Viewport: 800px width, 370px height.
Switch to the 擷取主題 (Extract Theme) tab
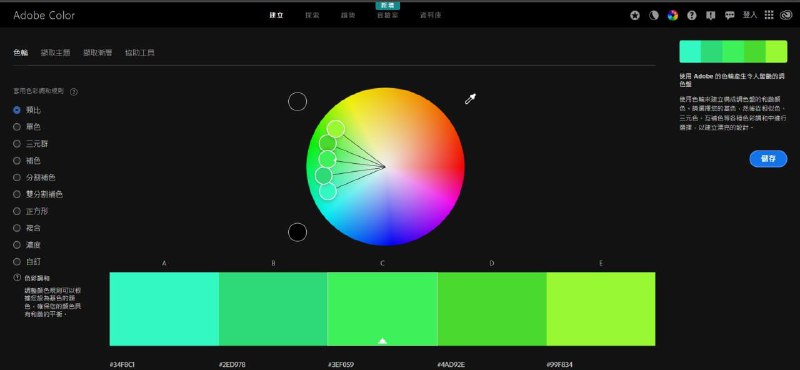55,53
